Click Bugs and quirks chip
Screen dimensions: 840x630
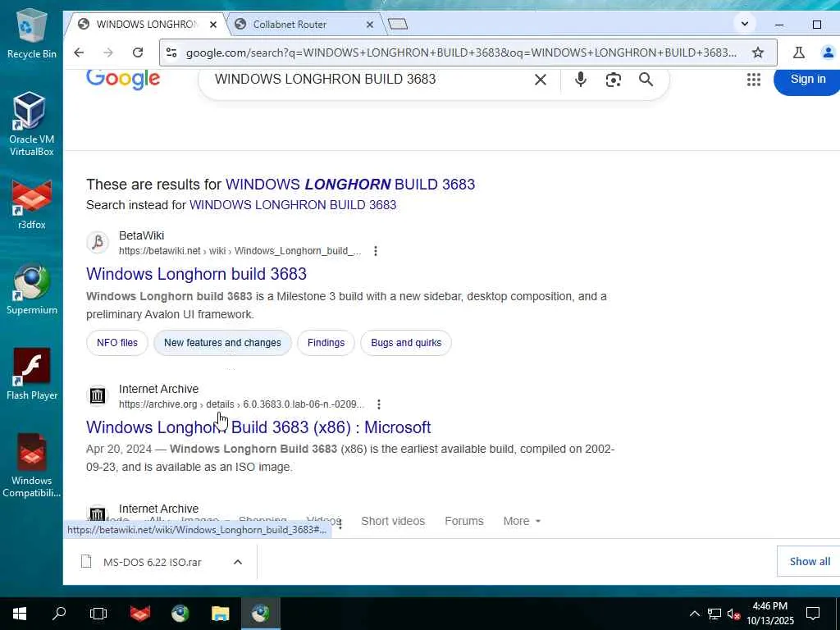(406, 343)
